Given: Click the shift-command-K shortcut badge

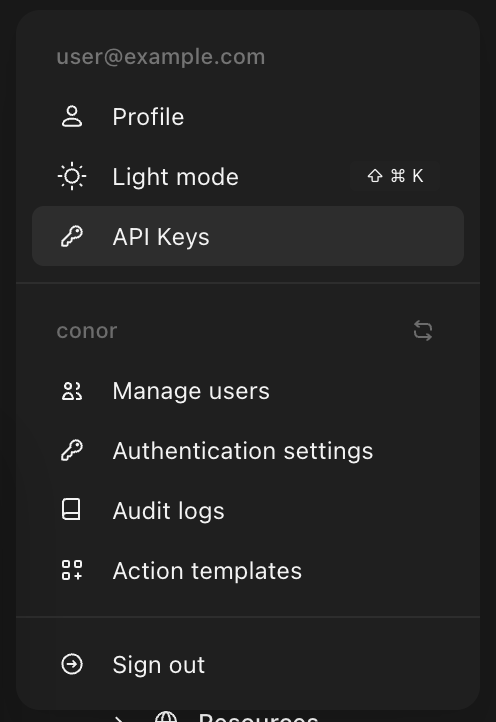Looking at the screenshot, I should (x=395, y=176).
